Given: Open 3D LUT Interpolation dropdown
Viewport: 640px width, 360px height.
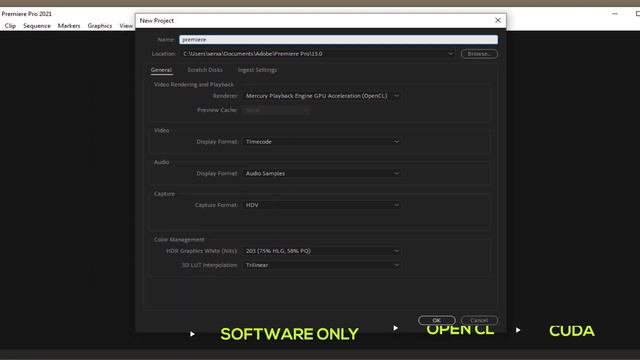Looking at the screenshot, I should click(322, 265).
